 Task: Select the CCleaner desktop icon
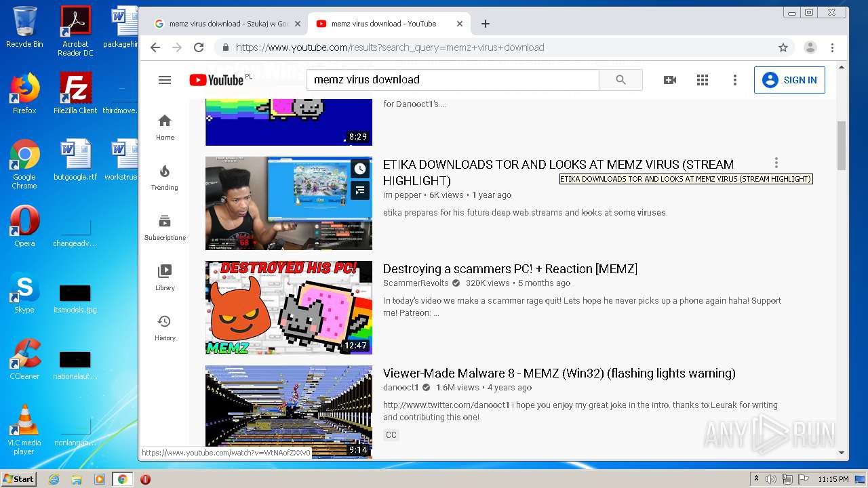(x=24, y=359)
